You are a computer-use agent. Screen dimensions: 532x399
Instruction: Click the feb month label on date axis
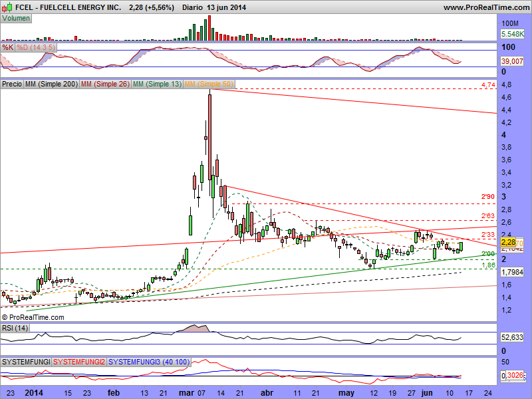(114, 393)
